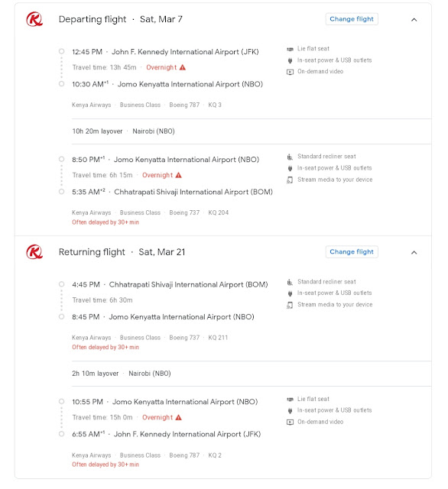The height and width of the screenshot is (489, 448).
Task: Change the returning flight on Mar 21
Action: [x=352, y=251]
